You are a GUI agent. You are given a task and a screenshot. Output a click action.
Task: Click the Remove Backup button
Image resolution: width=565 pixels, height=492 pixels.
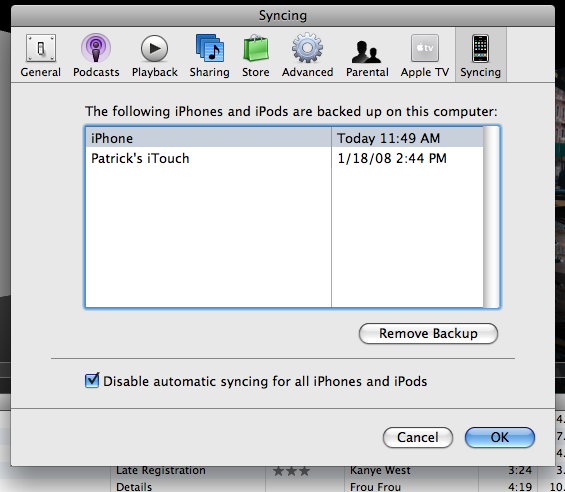(x=428, y=333)
